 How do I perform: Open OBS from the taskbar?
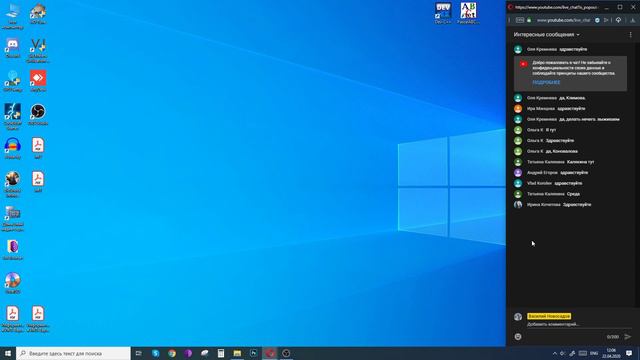tap(286, 353)
